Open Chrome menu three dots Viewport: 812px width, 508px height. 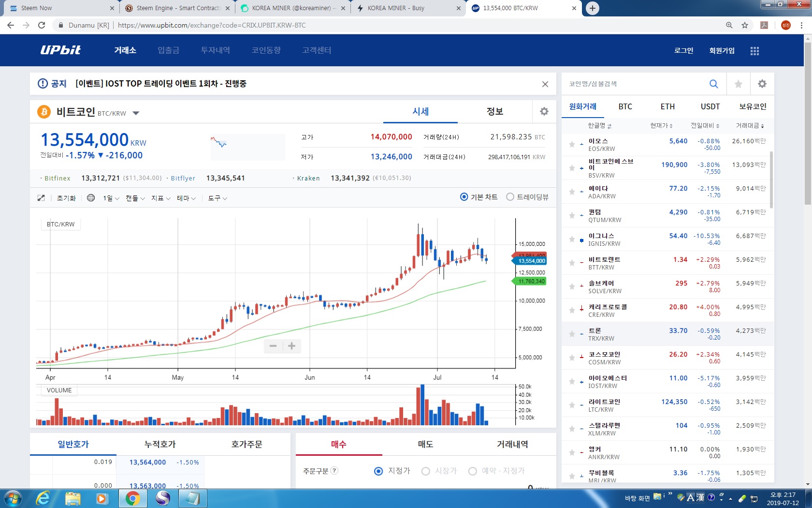pos(801,25)
